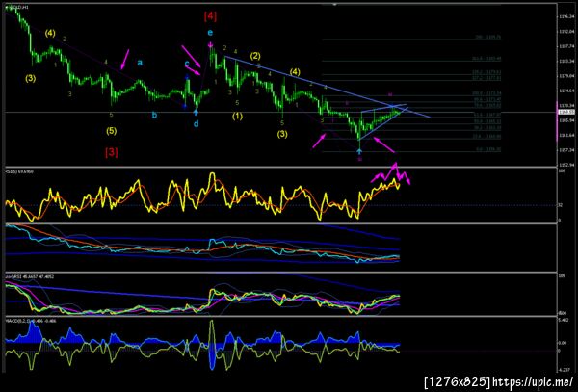Click the 1157.34 price axis label
578x392 pixels.
(x=565, y=150)
